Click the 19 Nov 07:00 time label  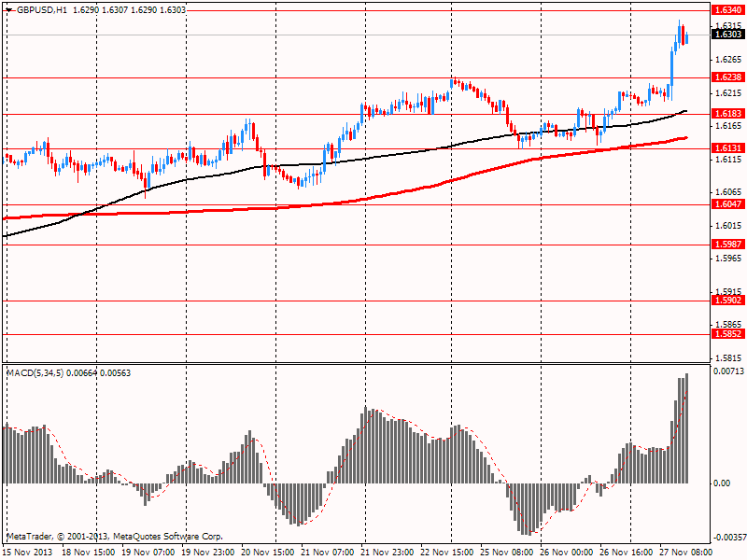pyautogui.click(x=148, y=553)
